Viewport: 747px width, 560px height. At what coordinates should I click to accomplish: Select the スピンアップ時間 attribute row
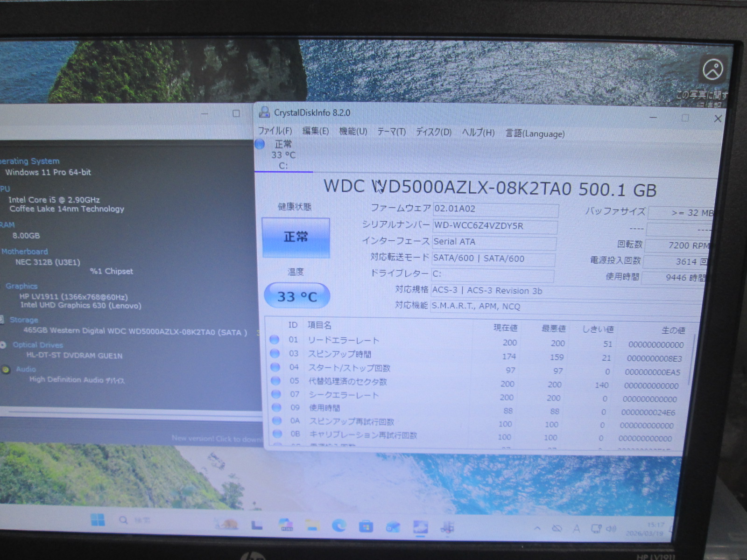click(339, 354)
